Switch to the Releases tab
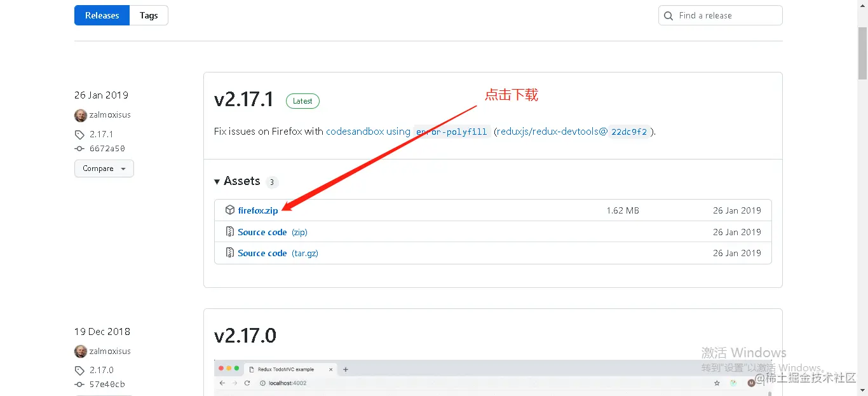 [102, 15]
